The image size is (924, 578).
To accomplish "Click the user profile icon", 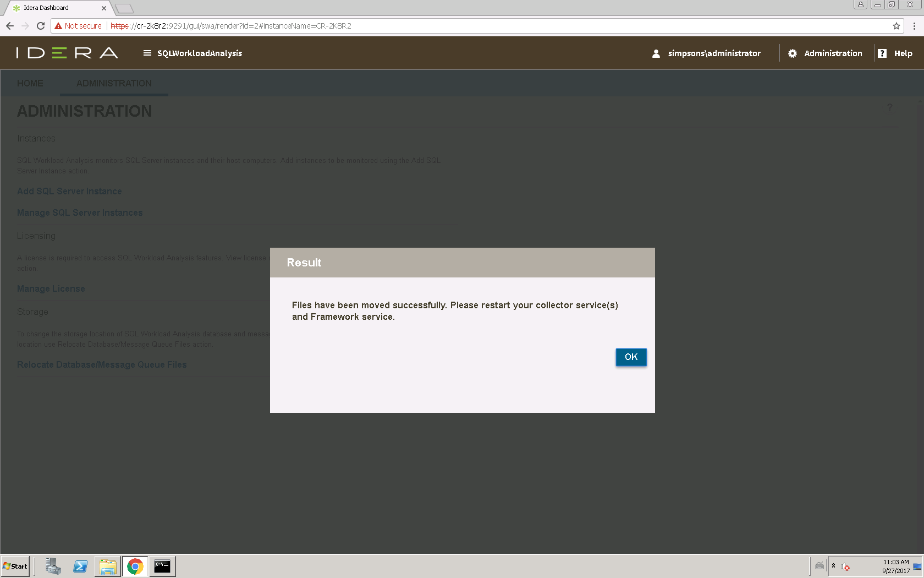I will click(656, 53).
